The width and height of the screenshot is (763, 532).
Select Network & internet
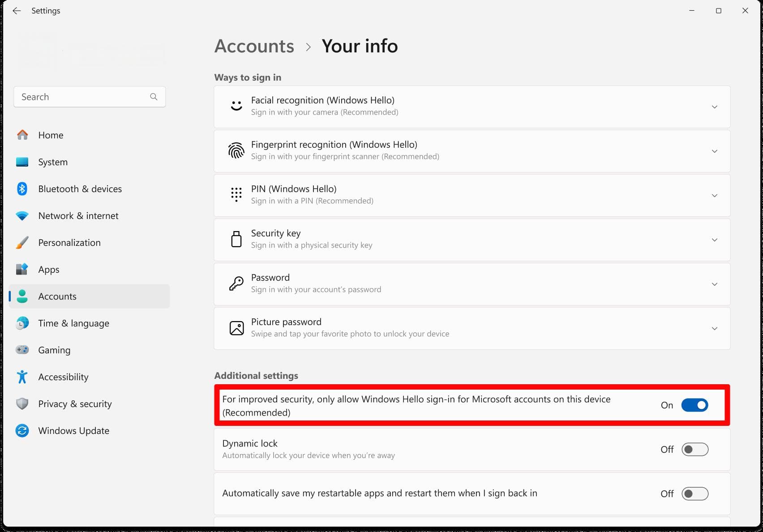(x=90, y=215)
